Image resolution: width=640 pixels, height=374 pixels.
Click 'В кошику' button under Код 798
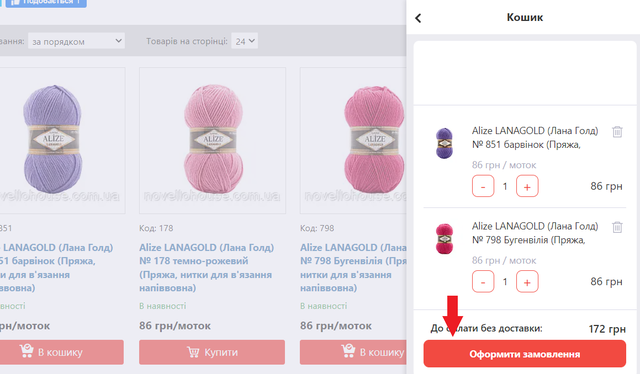[x=353, y=352]
